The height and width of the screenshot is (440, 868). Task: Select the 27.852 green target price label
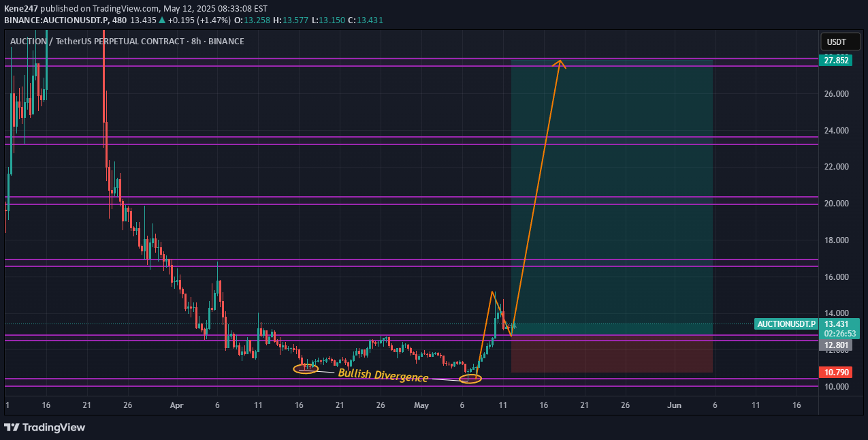[x=836, y=60]
